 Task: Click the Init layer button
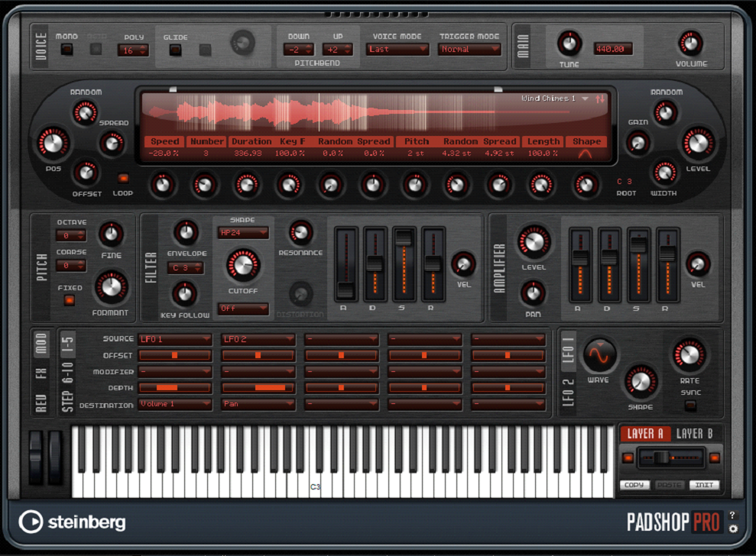[x=704, y=485]
